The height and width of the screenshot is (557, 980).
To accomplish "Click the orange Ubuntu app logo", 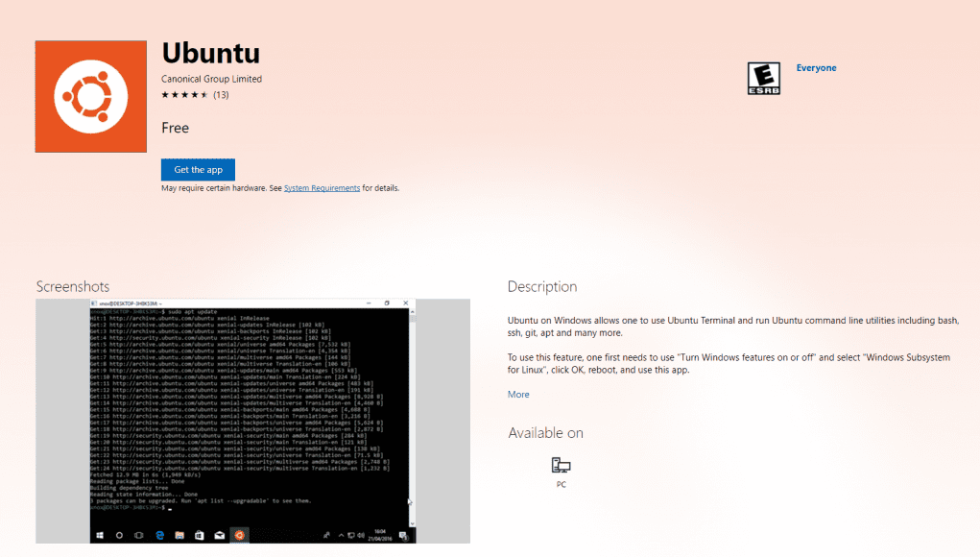I will (x=90, y=96).
